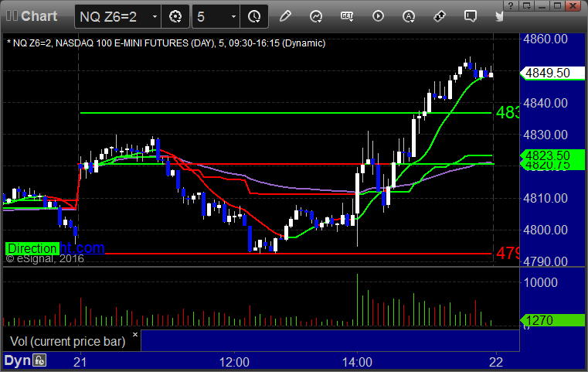
Task: Click the Dyn time scale label
Action: (x=17, y=360)
